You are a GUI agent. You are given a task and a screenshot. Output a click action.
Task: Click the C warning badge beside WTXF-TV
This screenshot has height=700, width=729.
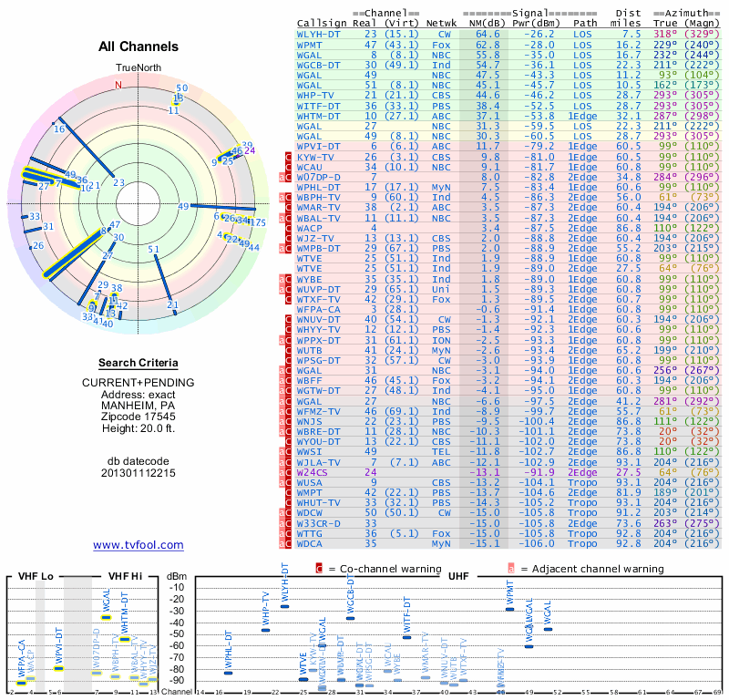pyautogui.click(x=288, y=299)
